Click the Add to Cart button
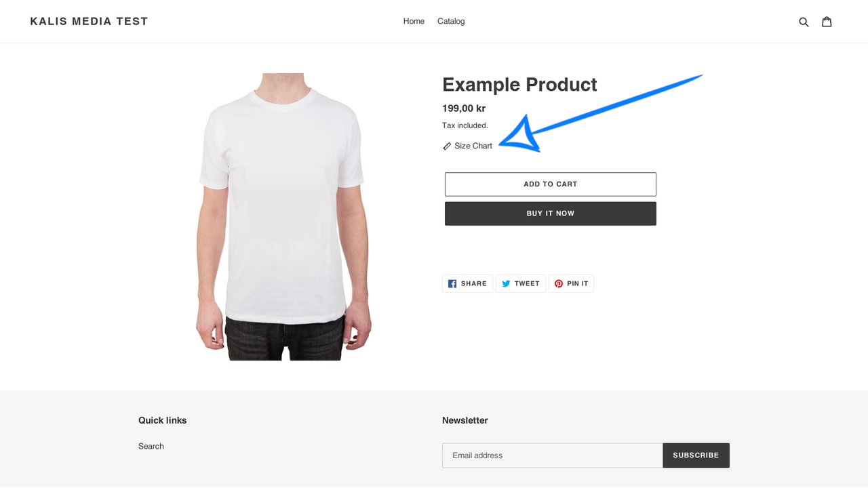 pyautogui.click(x=550, y=184)
